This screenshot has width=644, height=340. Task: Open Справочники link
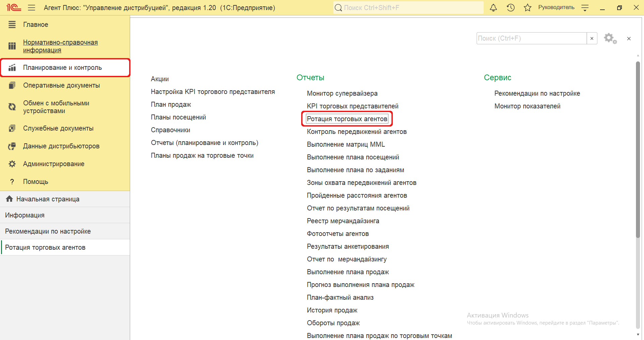170,130
